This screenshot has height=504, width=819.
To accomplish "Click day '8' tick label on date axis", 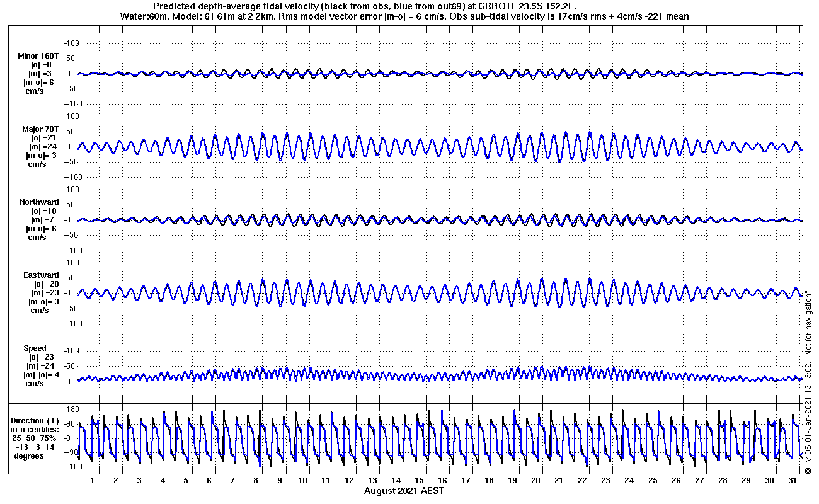I will [x=256, y=481].
